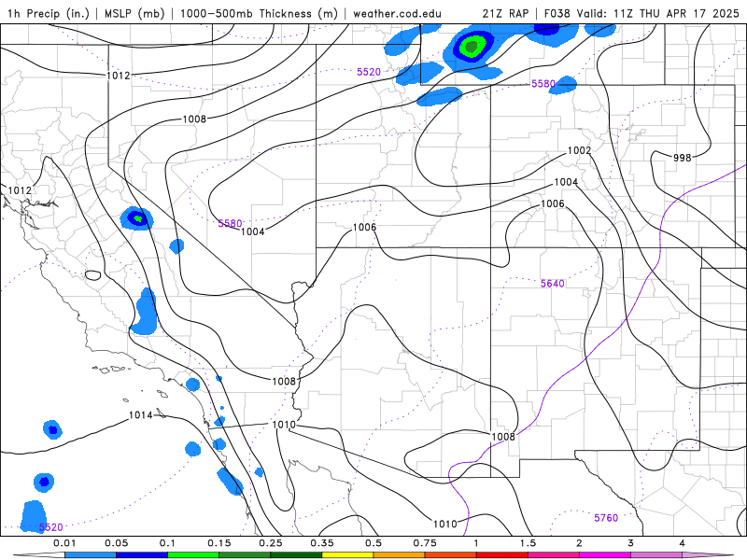Click the green precipitation core near the top
Image resolution: width=747 pixels, height=560 pixels.
coord(472,47)
